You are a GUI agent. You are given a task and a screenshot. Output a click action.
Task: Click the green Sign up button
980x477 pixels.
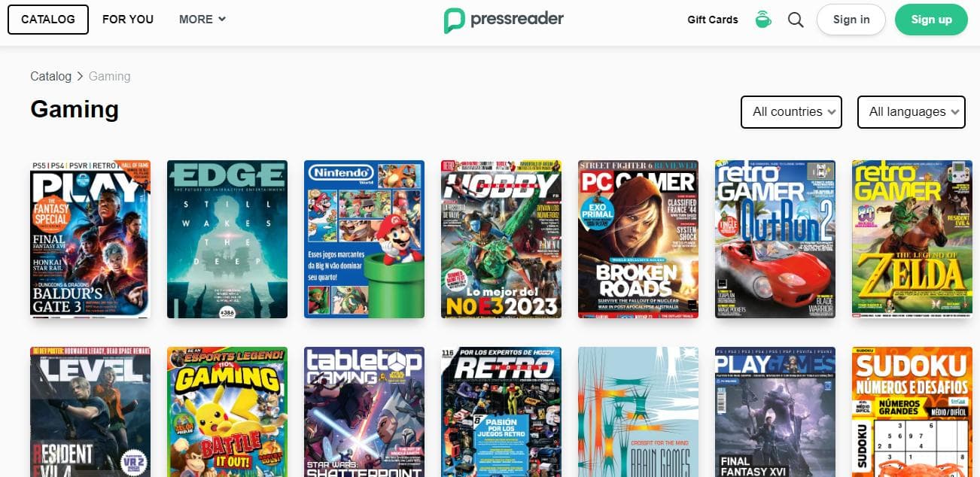(x=931, y=20)
